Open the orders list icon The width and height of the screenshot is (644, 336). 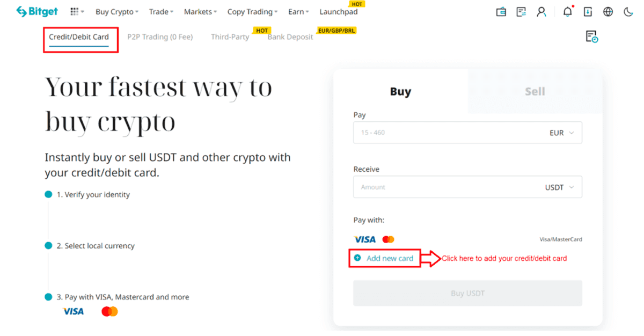pyautogui.click(x=521, y=12)
